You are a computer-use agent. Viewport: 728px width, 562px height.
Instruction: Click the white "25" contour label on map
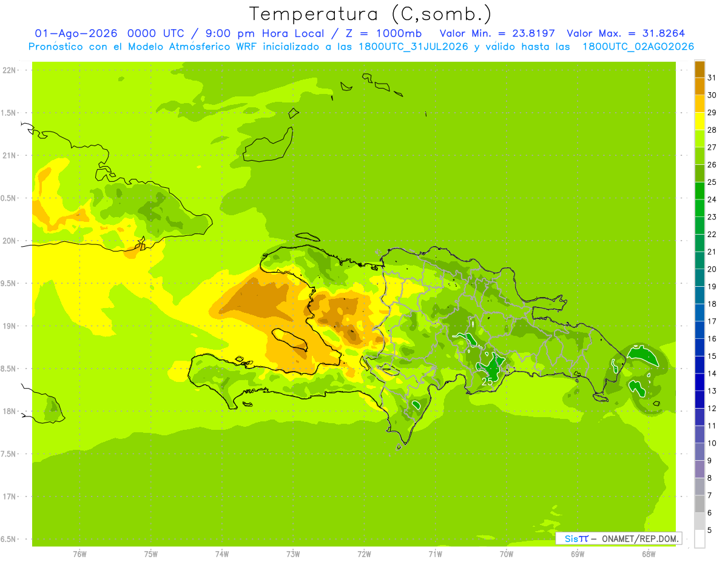(x=487, y=382)
